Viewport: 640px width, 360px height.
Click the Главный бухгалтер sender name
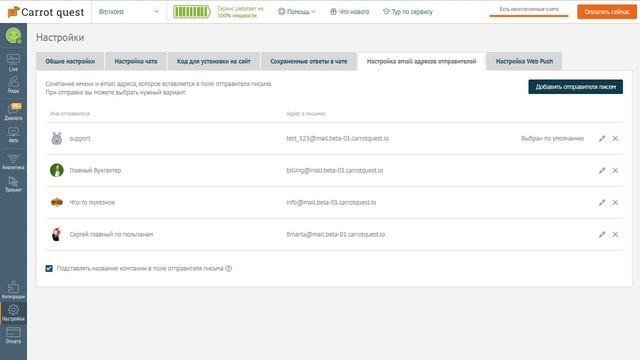click(95, 170)
